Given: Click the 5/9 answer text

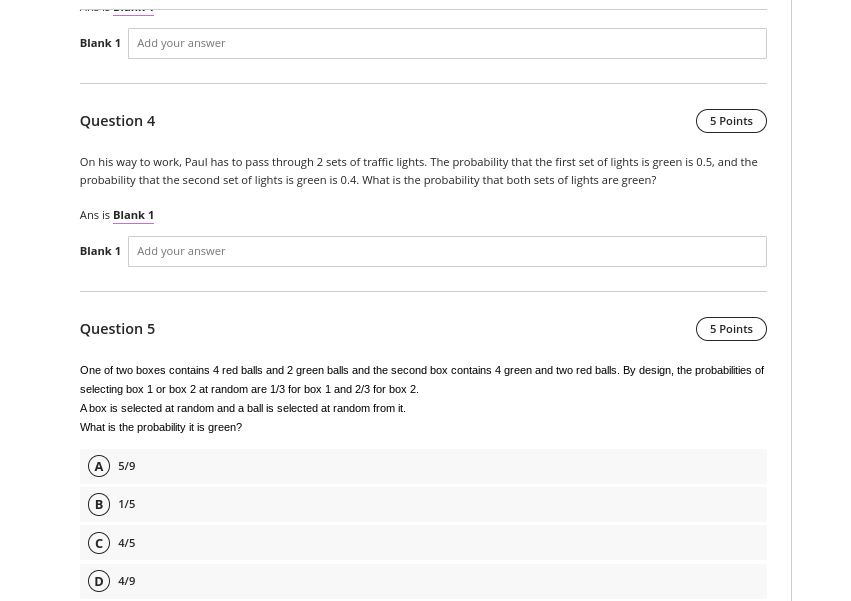Looking at the screenshot, I should [126, 466].
